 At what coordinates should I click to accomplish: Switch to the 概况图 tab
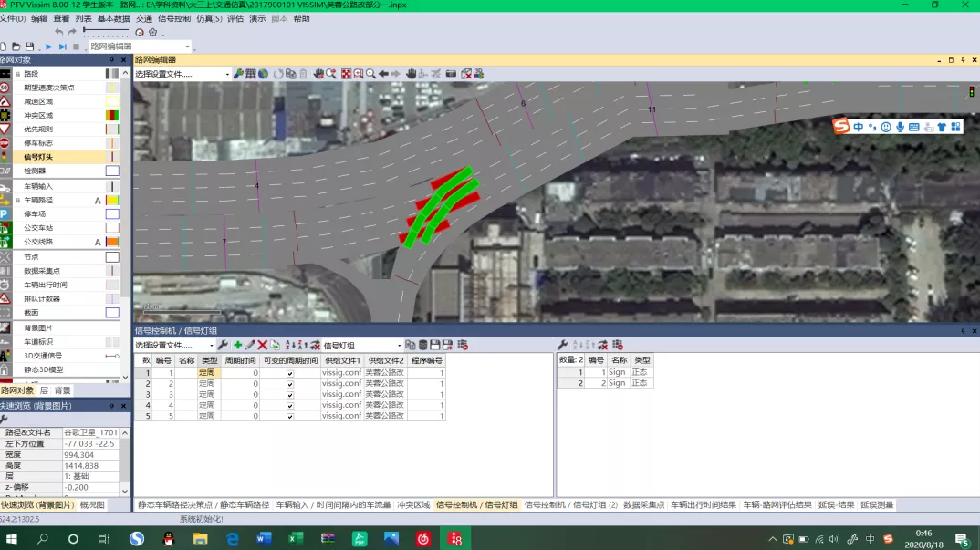click(92, 505)
